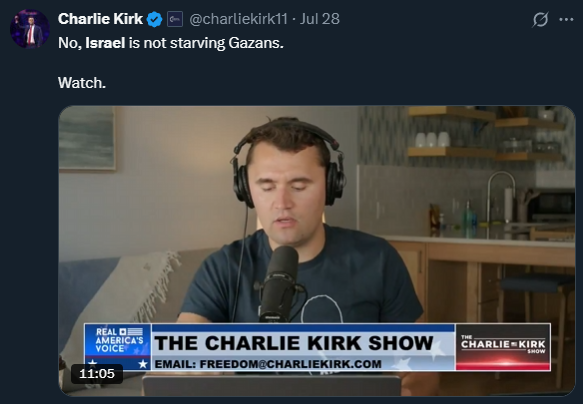Image resolution: width=583 pixels, height=404 pixels.
Task: Click the bold word Israel in tweet
Action: [x=105, y=43]
